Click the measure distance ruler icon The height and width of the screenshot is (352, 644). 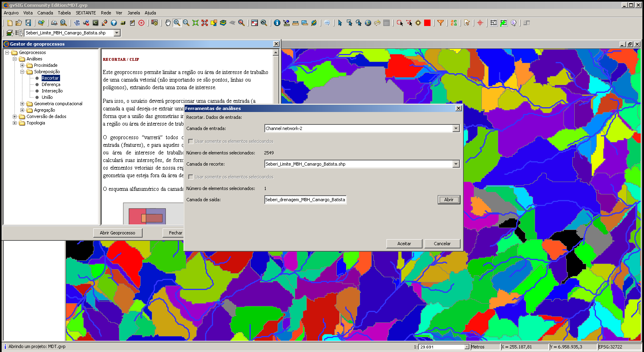296,23
